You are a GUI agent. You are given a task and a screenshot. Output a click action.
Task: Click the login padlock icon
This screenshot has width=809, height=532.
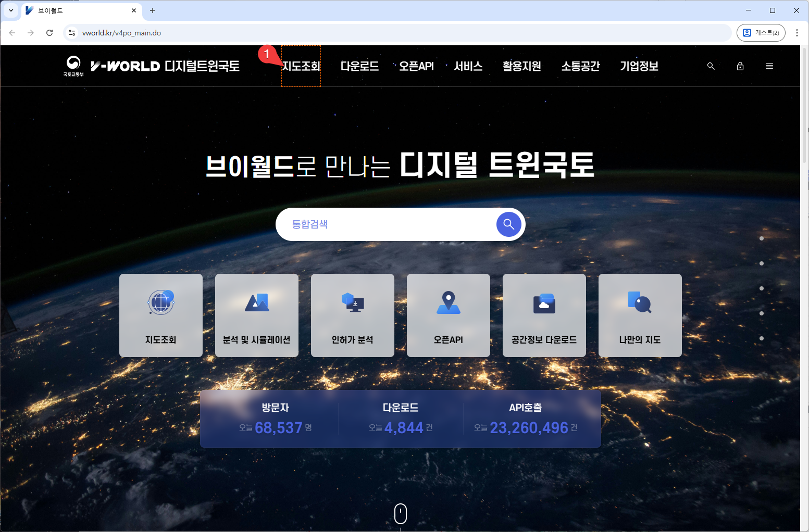tap(740, 66)
